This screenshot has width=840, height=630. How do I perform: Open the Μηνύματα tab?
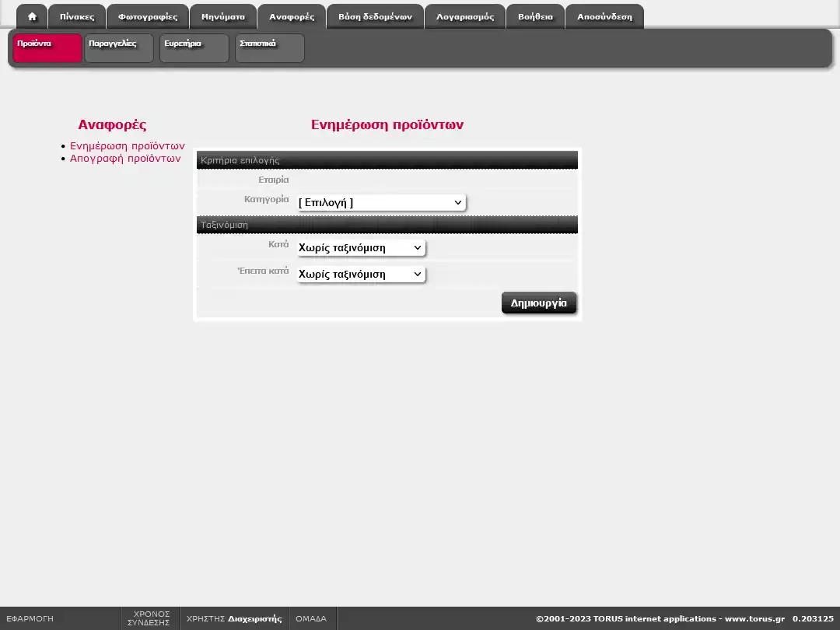pyautogui.click(x=223, y=17)
